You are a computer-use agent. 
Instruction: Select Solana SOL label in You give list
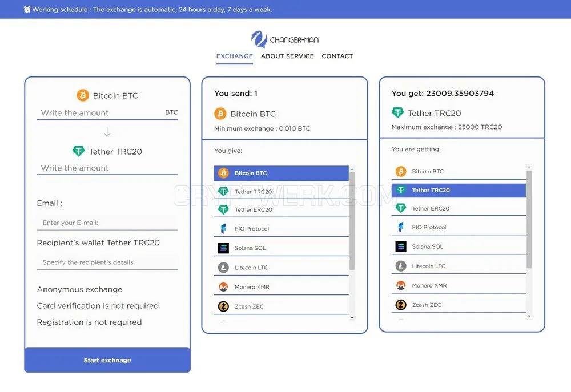pos(250,248)
